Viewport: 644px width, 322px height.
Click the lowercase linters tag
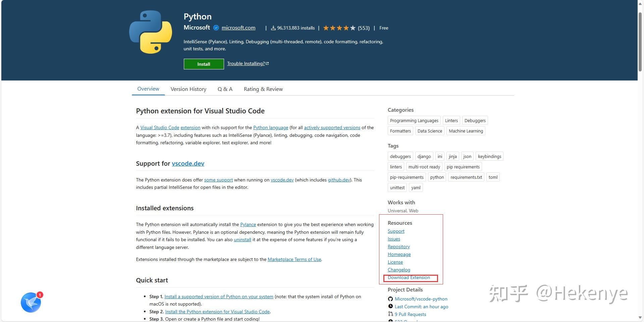pos(396,167)
